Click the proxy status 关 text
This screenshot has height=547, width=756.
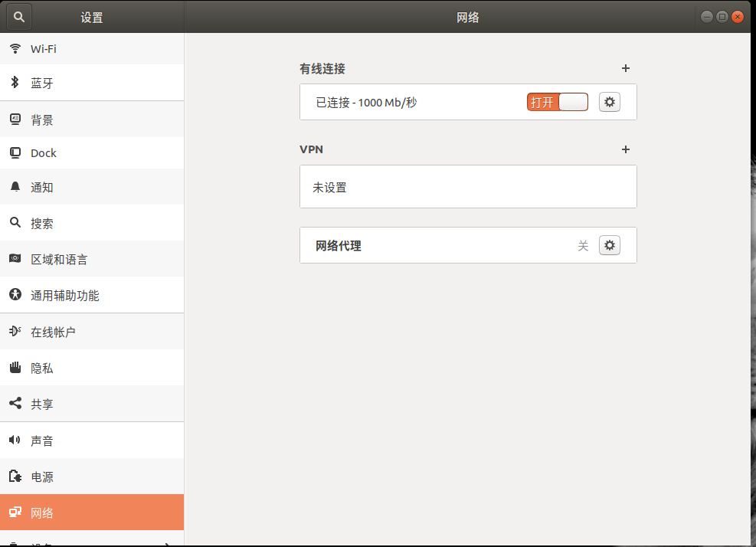click(583, 245)
